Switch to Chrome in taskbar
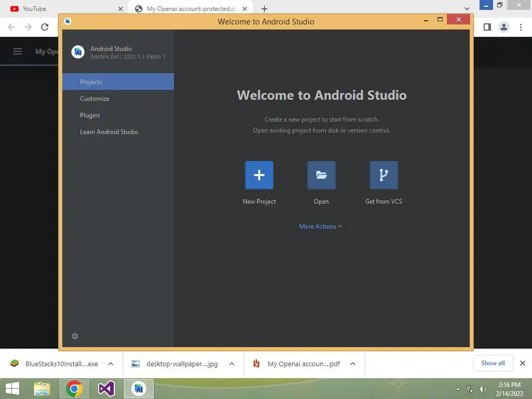 click(x=74, y=389)
